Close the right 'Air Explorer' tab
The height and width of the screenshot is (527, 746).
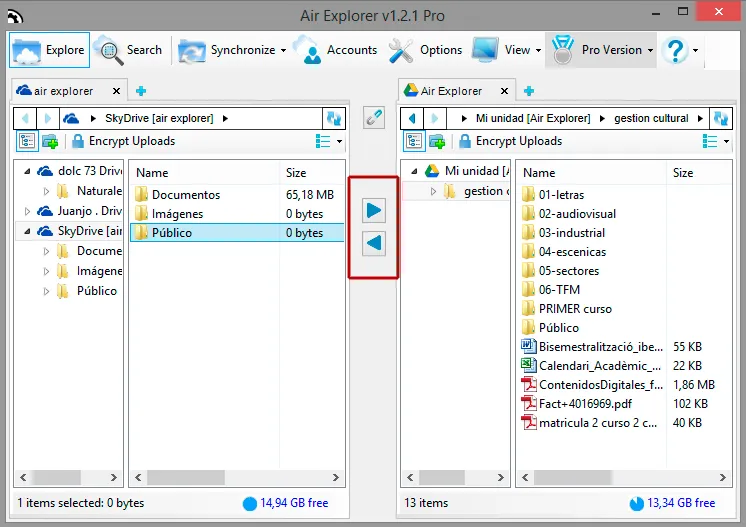504,91
